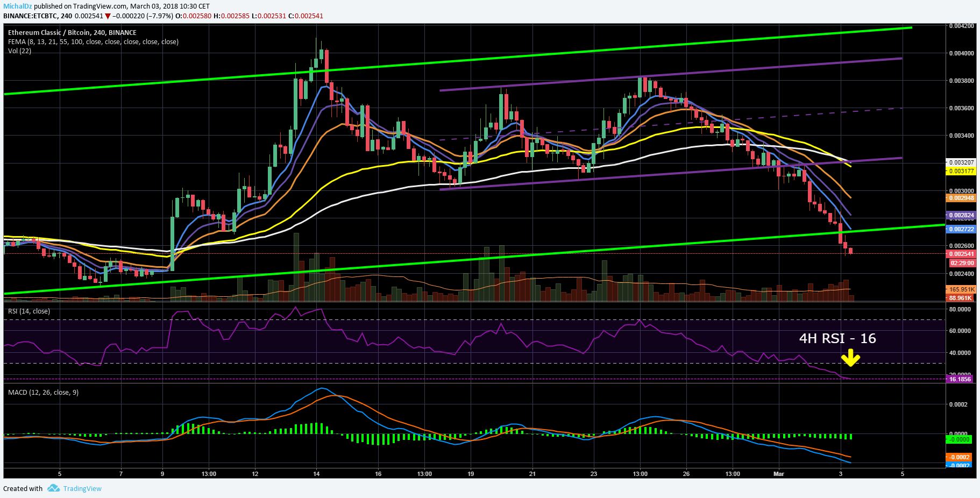
Task: Click the orange EMA value label 0.002948
Action: click(x=961, y=198)
